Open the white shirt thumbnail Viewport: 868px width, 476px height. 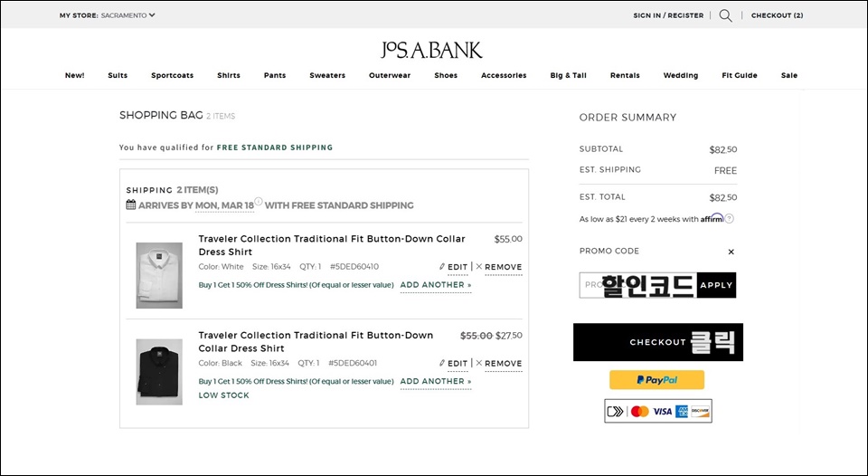coord(159,275)
